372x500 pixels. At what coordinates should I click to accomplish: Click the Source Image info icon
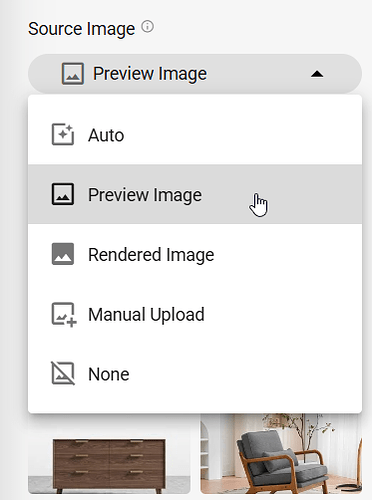click(147, 27)
